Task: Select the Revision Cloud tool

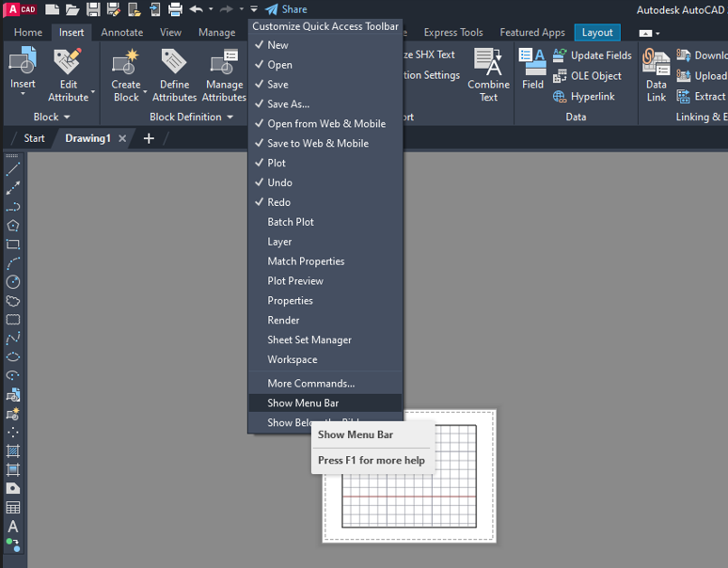Action: tap(13, 301)
